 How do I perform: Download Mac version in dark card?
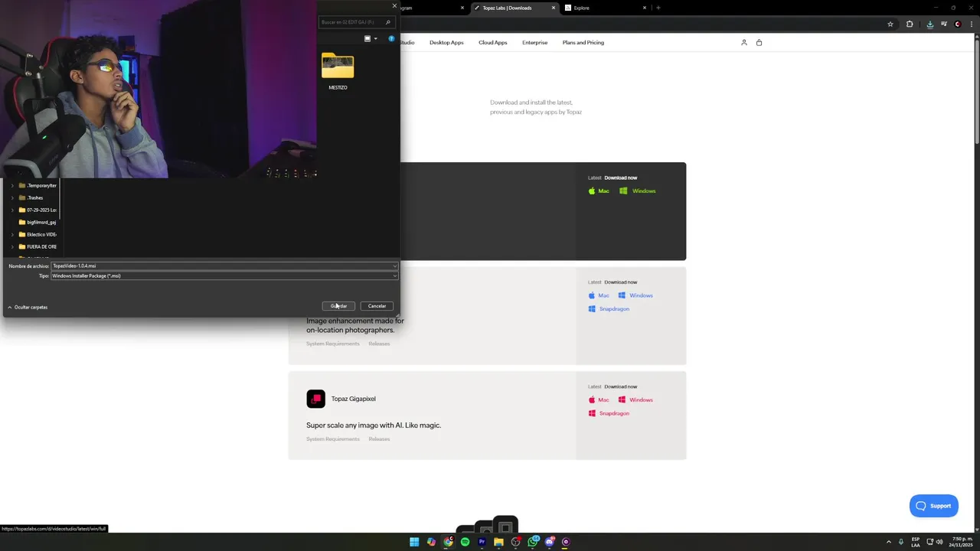tap(599, 191)
